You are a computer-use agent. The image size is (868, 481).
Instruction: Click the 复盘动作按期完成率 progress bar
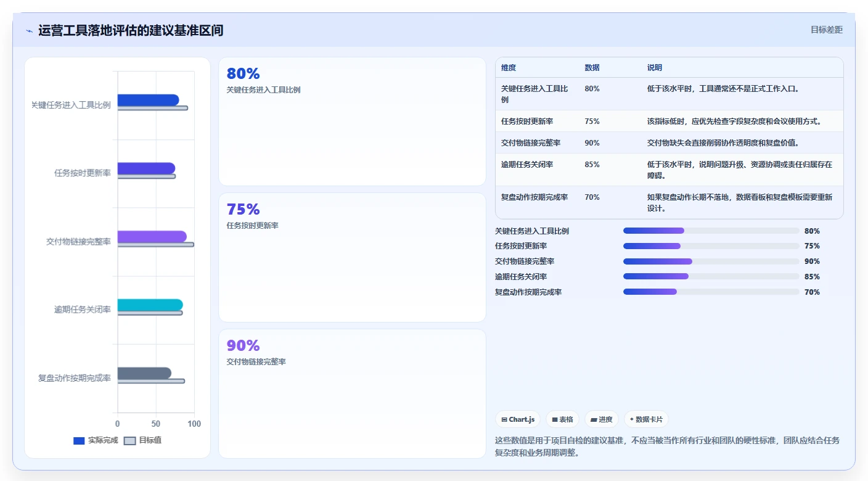point(711,292)
